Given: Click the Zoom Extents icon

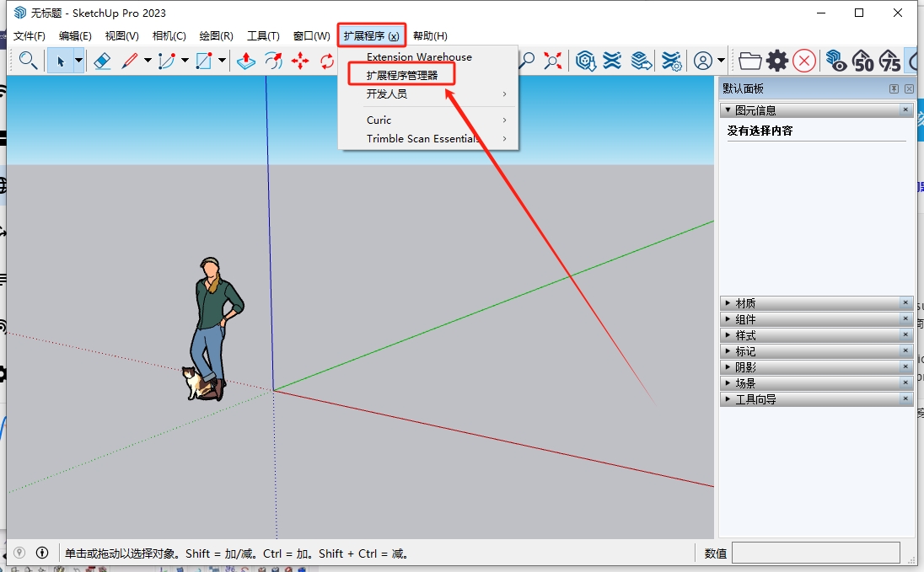Looking at the screenshot, I should point(553,61).
